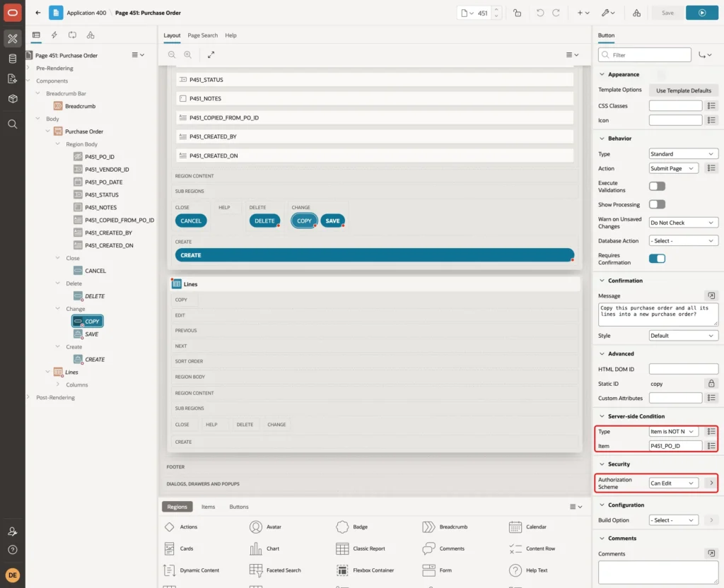Click Use Template Defaults button
The image size is (724, 588).
(684, 90)
